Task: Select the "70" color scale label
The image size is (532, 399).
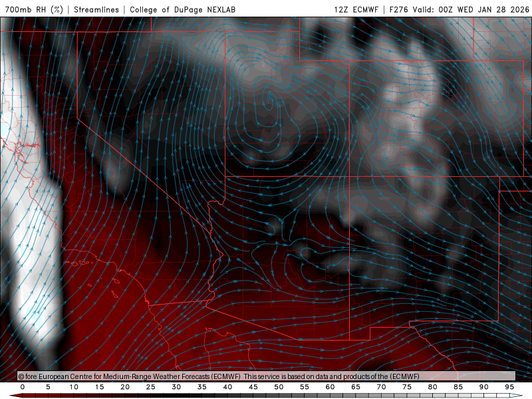Action: coord(381,387)
